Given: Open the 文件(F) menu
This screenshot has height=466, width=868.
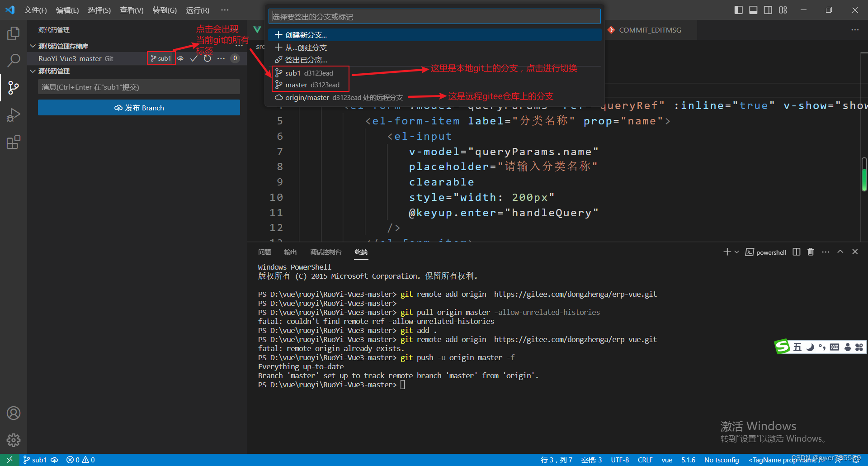Looking at the screenshot, I should tap(35, 10).
